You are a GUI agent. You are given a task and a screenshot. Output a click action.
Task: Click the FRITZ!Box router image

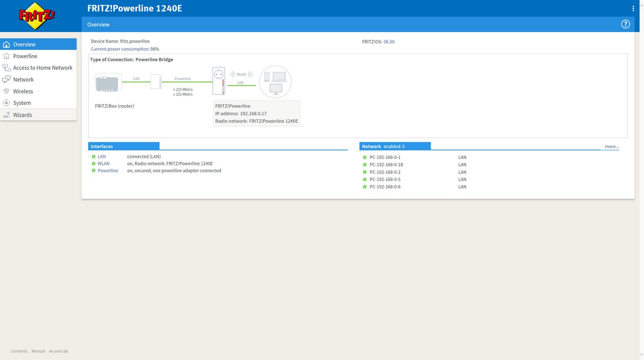[108, 82]
